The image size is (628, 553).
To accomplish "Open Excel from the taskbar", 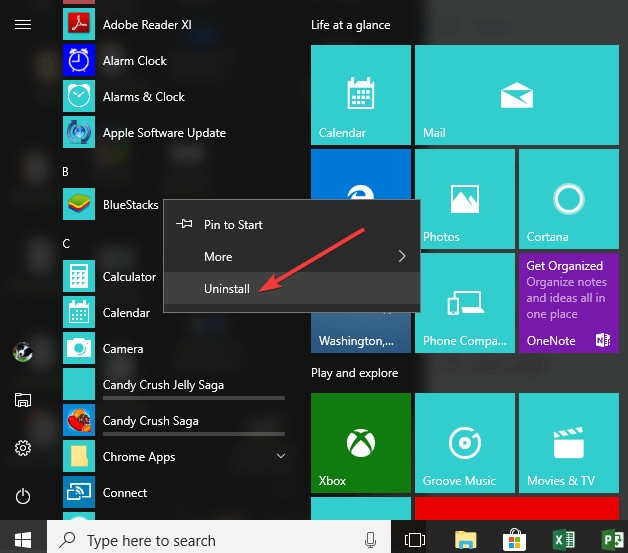I will tap(564, 540).
